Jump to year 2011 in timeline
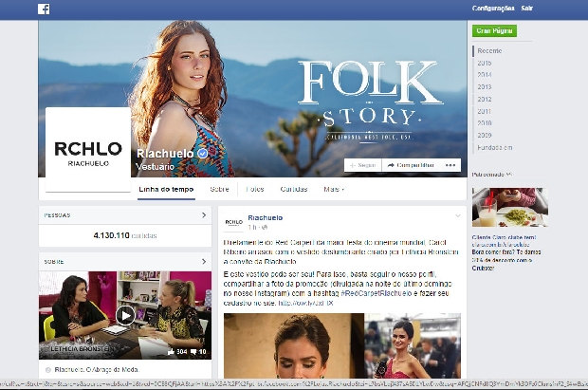The width and height of the screenshot is (588, 390). pyautogui.click(x=484, y=111)
